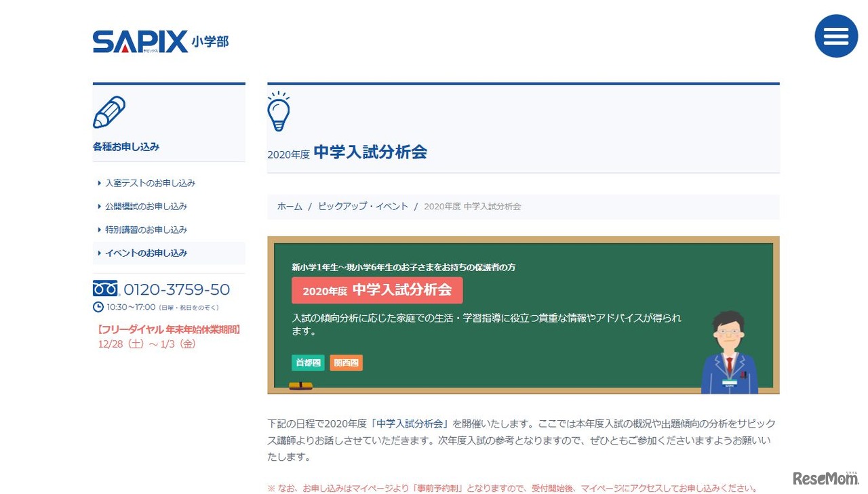The width and height of the screenshot is (868, 494).
Task: Click the lightbulb icon above the page title
Action: click(279, 112)
